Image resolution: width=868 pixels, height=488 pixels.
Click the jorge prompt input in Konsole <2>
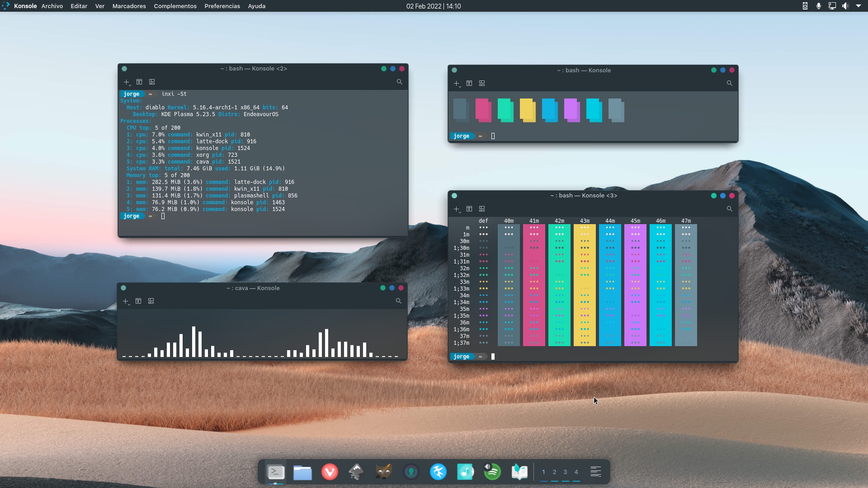coord(163,216)
